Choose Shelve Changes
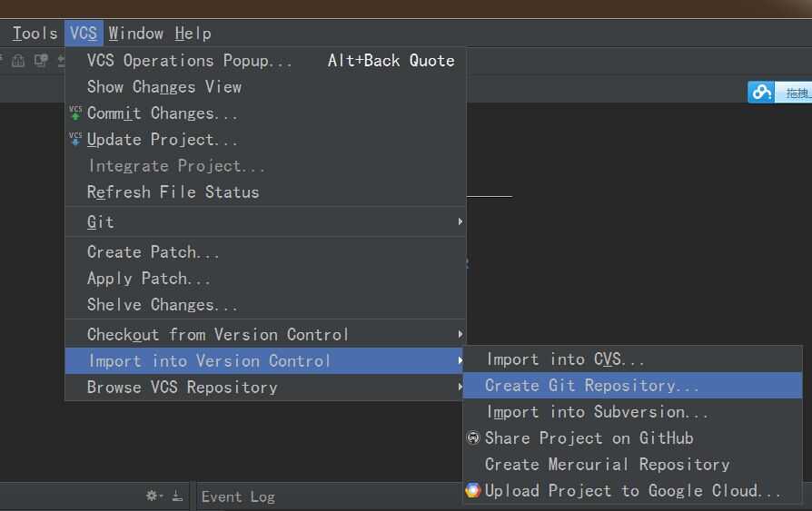 (163, 305)
